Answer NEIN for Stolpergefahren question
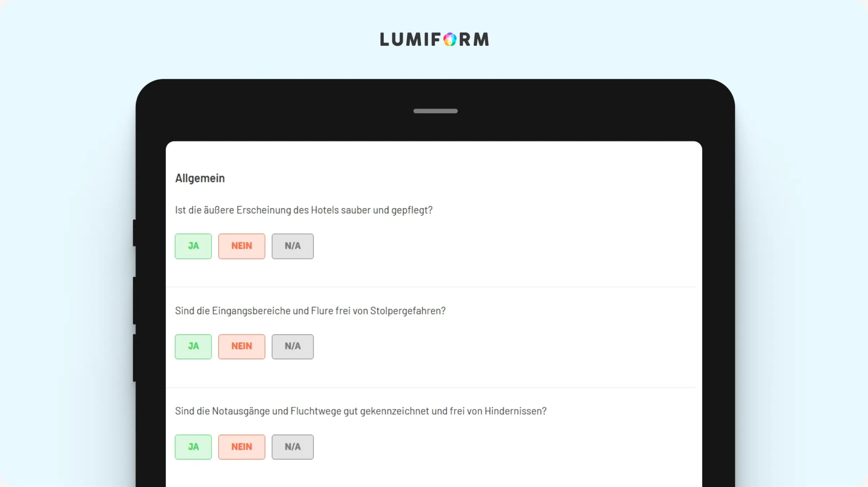The image size is (868, 487). pyautogui.click(x=242, y=347)
